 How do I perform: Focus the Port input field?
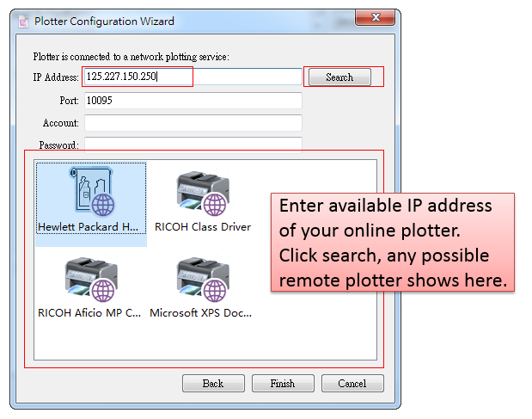click(193, 101)
